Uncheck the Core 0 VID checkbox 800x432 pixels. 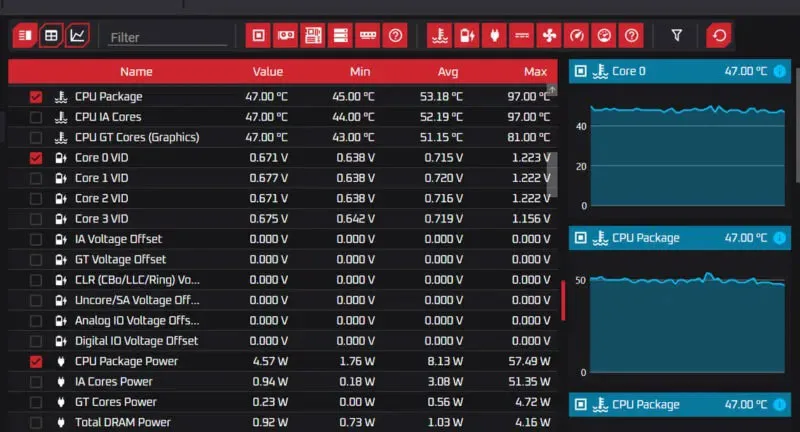point(36,158)
